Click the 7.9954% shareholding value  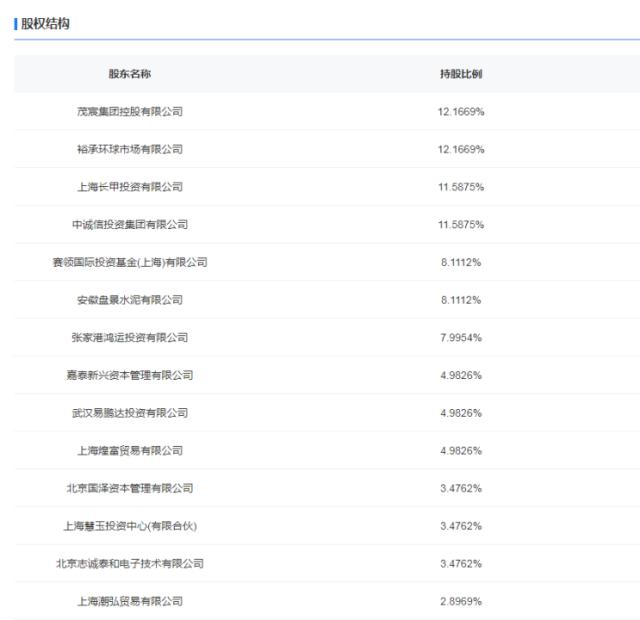tap(460, 337)
